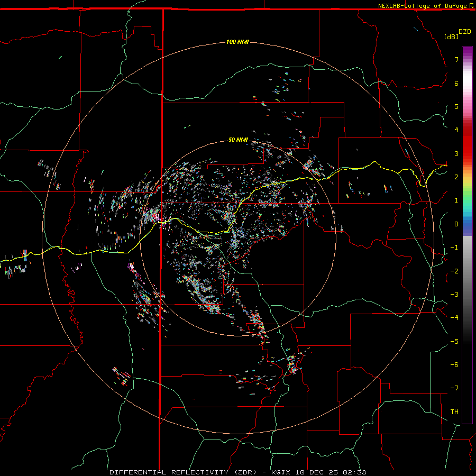Click the -5 value on color scale
This screenshot has width=476, height=476.
click(x=454, y=342)
